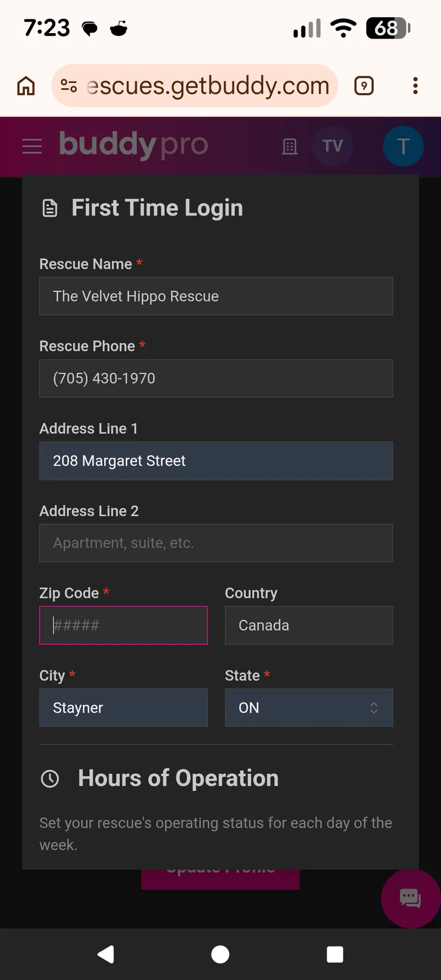The image size is (441, 980).
Task: Tap the buddypro logo
Action: pyautogui.click(x=133, y=145)
